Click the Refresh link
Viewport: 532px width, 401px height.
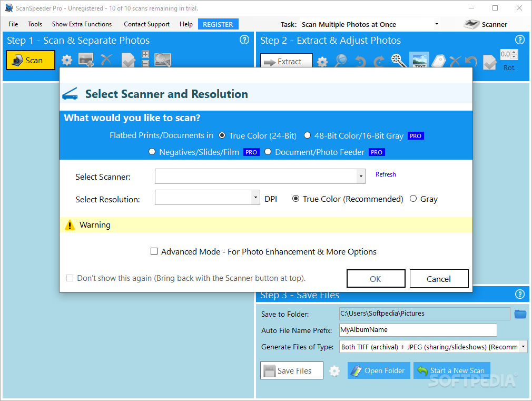[386, 174]
